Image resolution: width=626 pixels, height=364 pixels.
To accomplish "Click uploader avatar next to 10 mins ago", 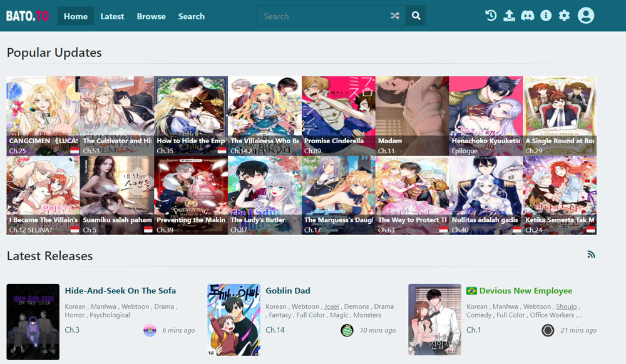I will coord(347,330).
